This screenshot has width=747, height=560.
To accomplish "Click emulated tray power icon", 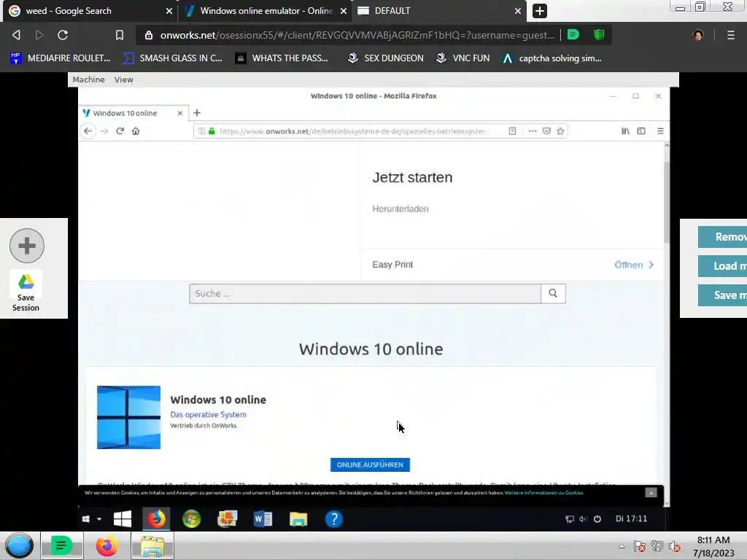I will (597, 519).
